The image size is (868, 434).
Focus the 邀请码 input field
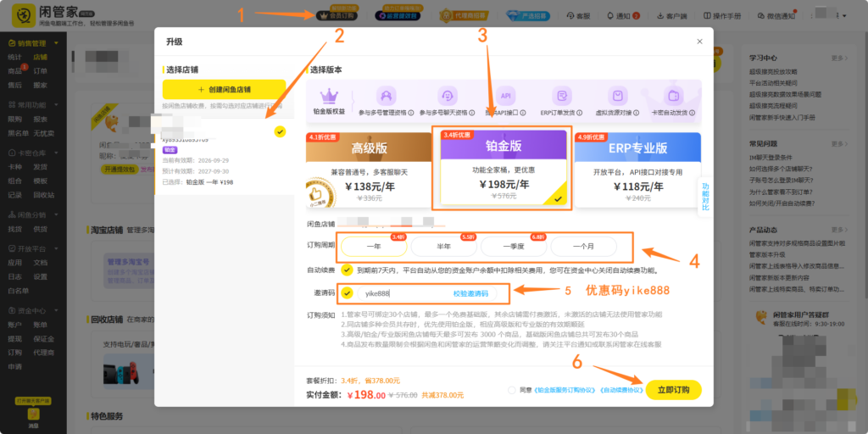404,293
